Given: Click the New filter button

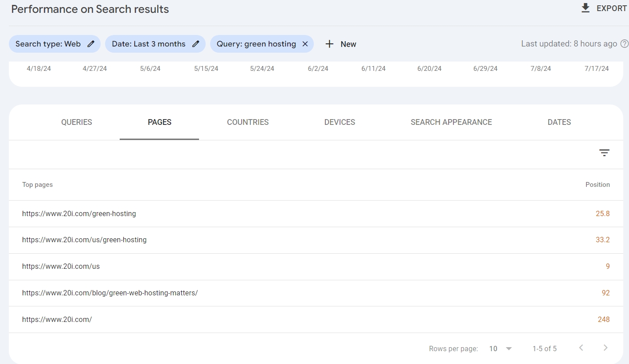Looking at the screenshot, I should coord(348,44).
